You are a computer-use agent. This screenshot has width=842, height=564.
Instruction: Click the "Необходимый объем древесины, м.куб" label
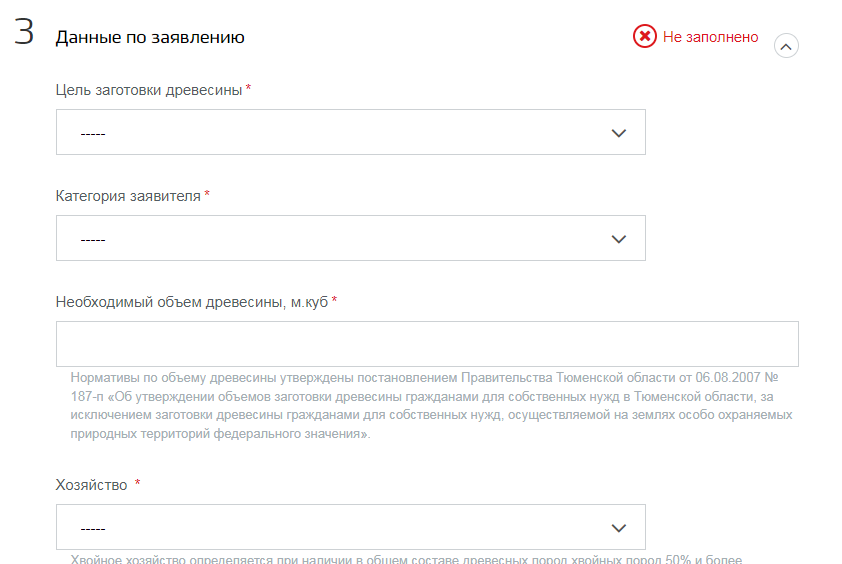(x=192, y=302)
